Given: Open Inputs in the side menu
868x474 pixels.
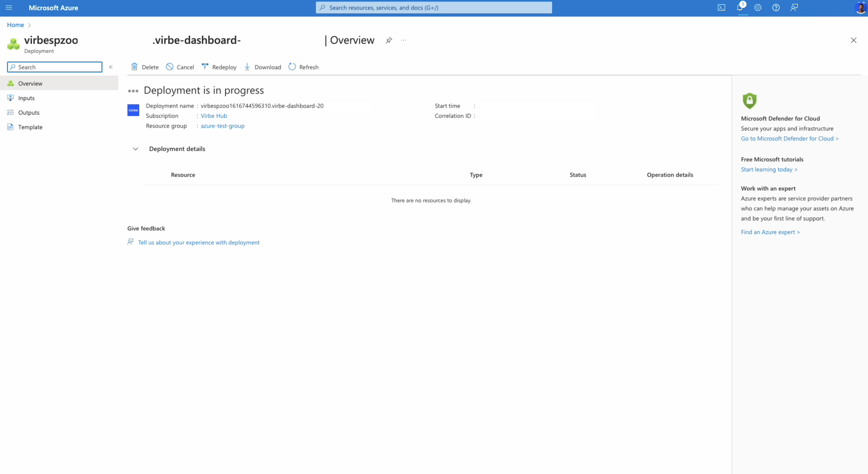Looking at the screenshot, I should point(59,98).
